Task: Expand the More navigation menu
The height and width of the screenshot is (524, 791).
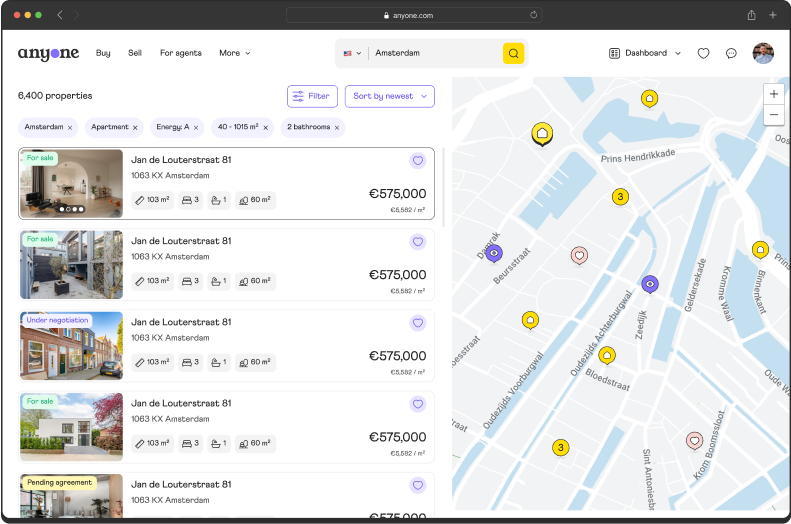Action: 235,53
